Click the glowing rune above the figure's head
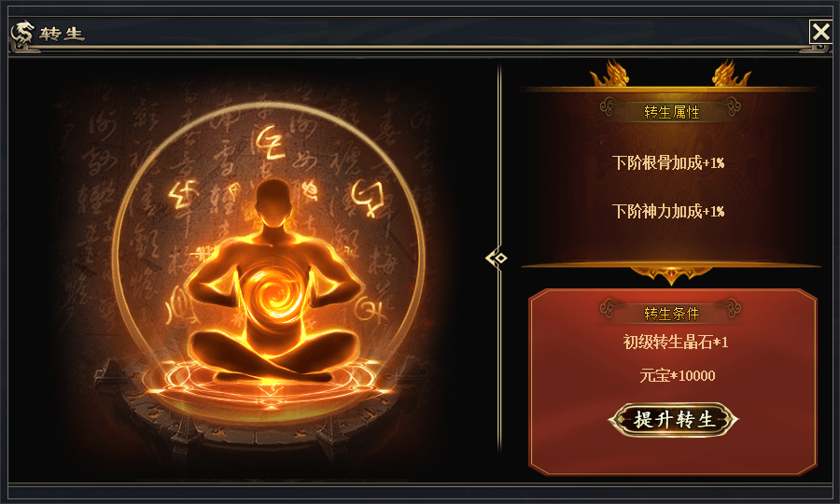This screenshot has width=840, height=504. click(x=270, y=144)
